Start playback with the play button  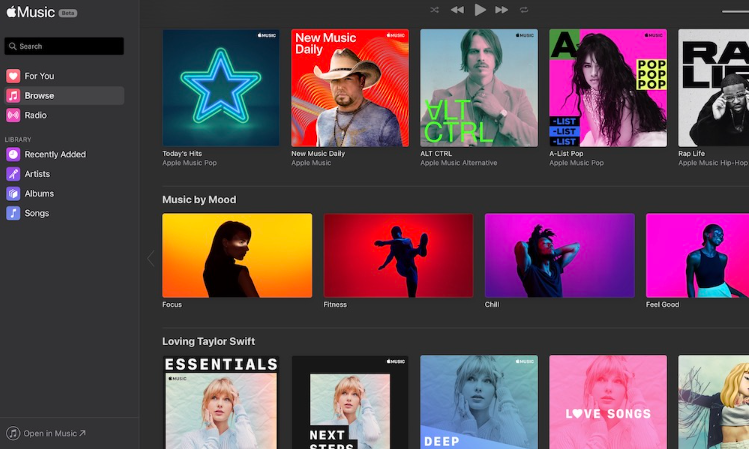(480, 10)
